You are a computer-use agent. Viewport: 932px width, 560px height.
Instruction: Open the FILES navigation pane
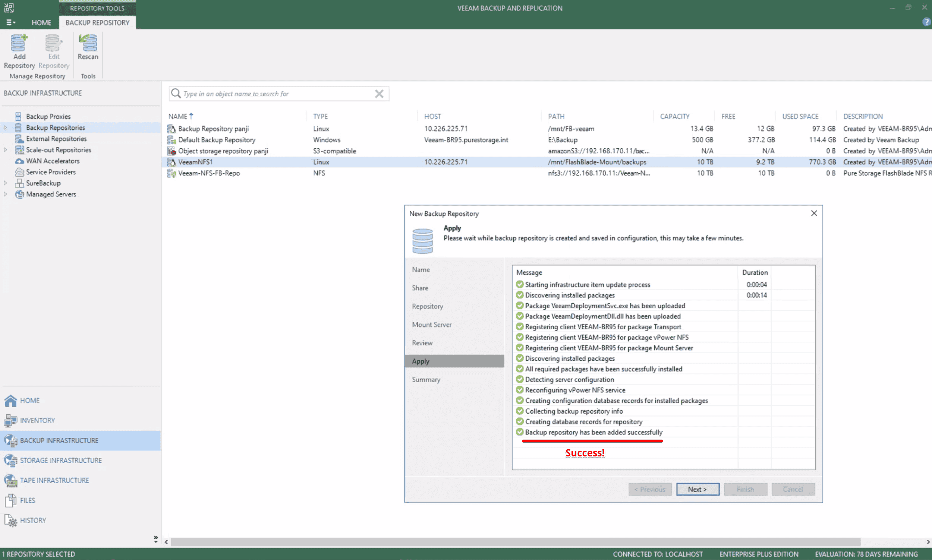pos(80,500)
